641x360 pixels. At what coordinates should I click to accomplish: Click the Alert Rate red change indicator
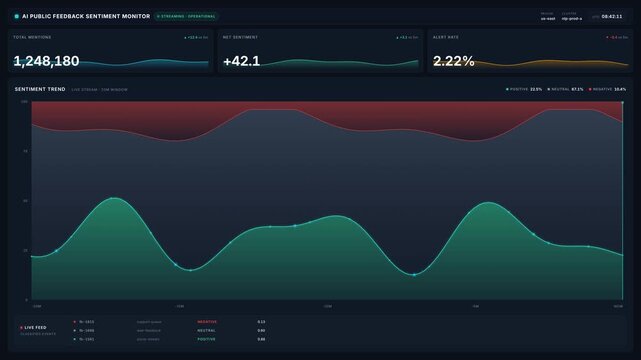click(617, 38)
